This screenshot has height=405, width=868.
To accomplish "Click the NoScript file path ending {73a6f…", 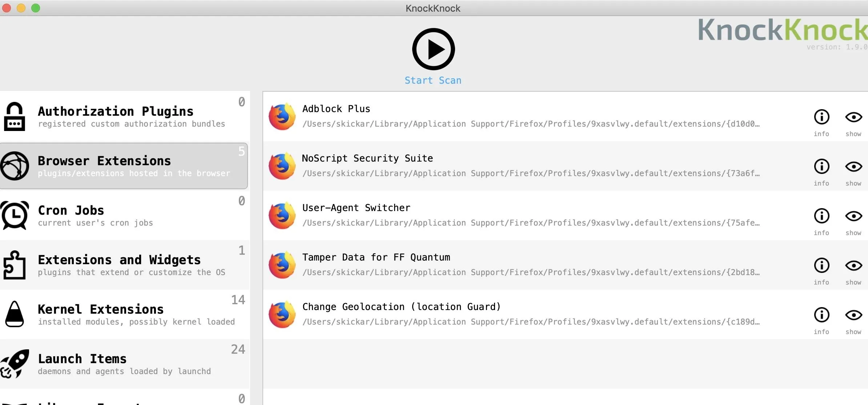I will [531, 174].
